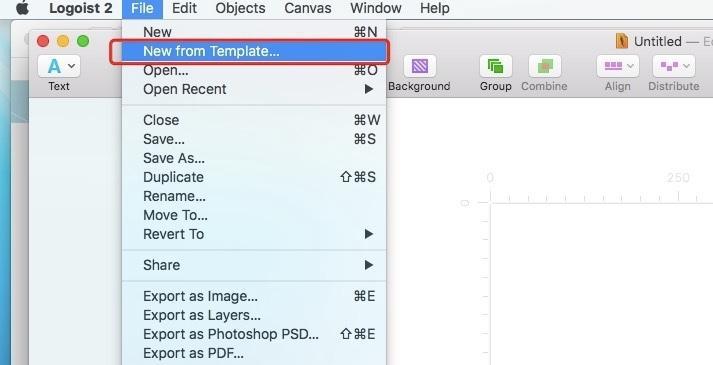The width and height of the screenshot is (713, 365).
Task: Open the Distribute toolbar control
Action: (x=673, y=66)
